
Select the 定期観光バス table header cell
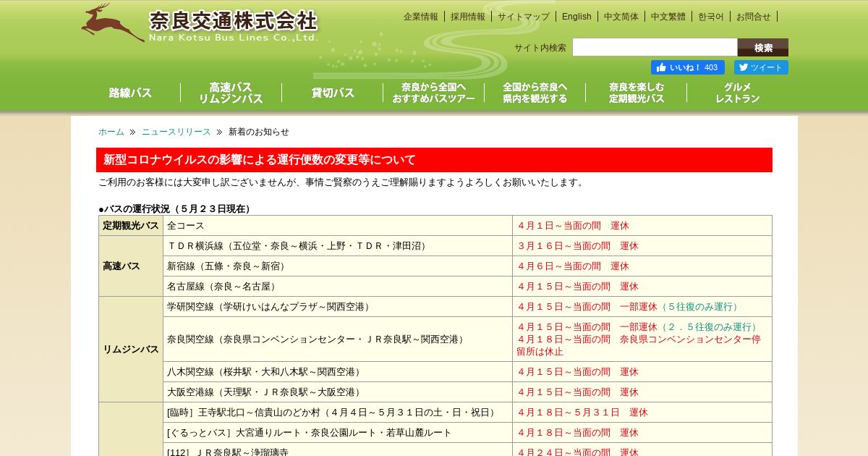pyautogui.click(x=131, y=226)
